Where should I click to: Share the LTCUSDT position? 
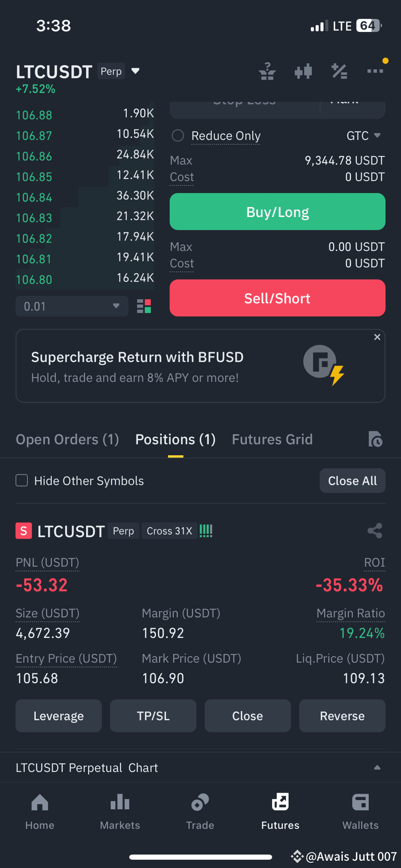click(375, 531)
